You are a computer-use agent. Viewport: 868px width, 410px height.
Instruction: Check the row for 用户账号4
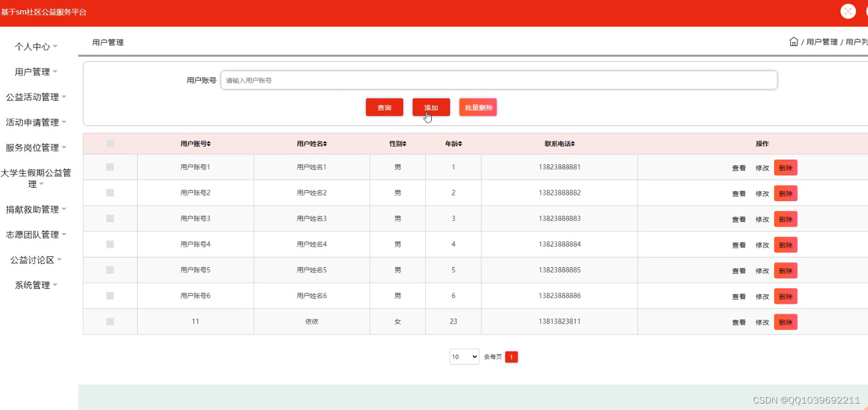pos(110,244)
